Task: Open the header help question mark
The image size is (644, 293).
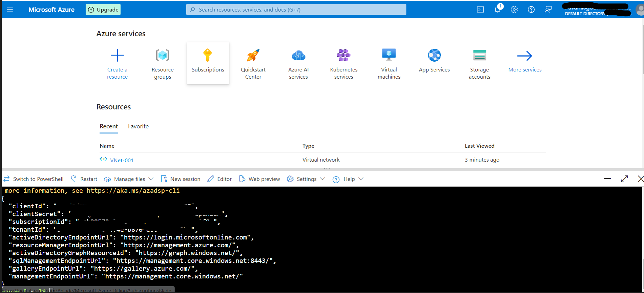Action: [531, 9]
